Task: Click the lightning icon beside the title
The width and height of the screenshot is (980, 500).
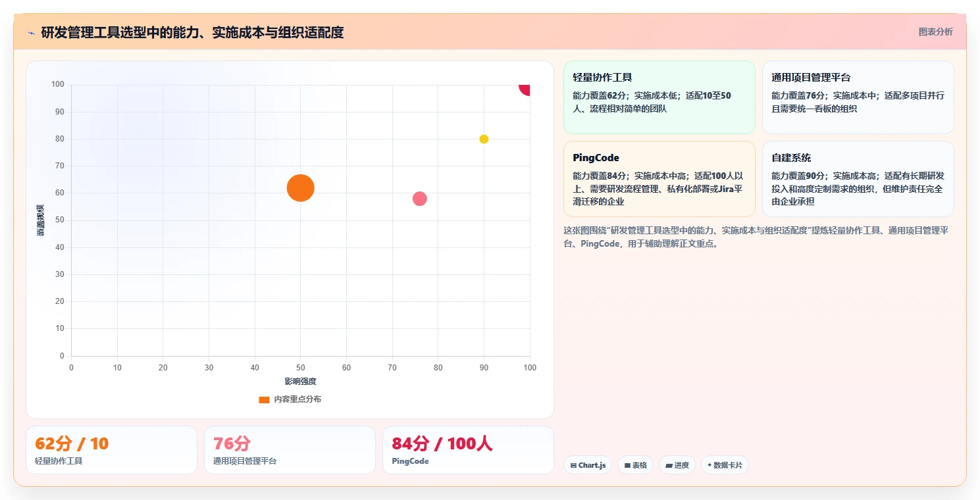Action: 31,32
